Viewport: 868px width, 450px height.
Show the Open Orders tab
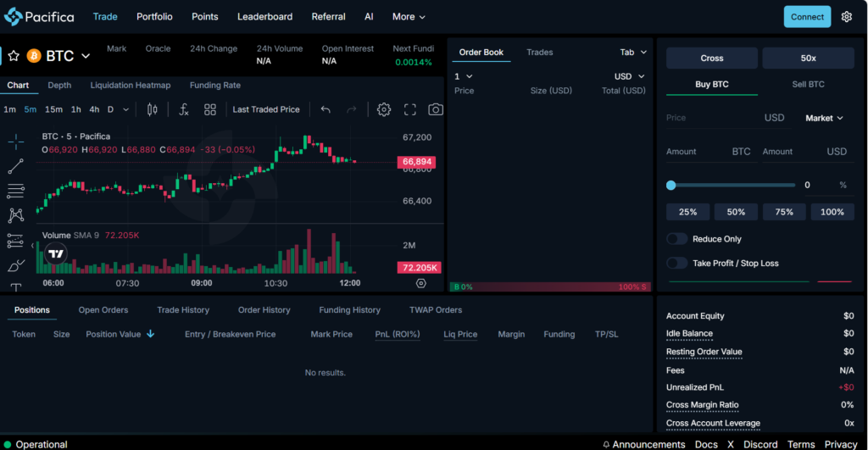tap(103, 310)
